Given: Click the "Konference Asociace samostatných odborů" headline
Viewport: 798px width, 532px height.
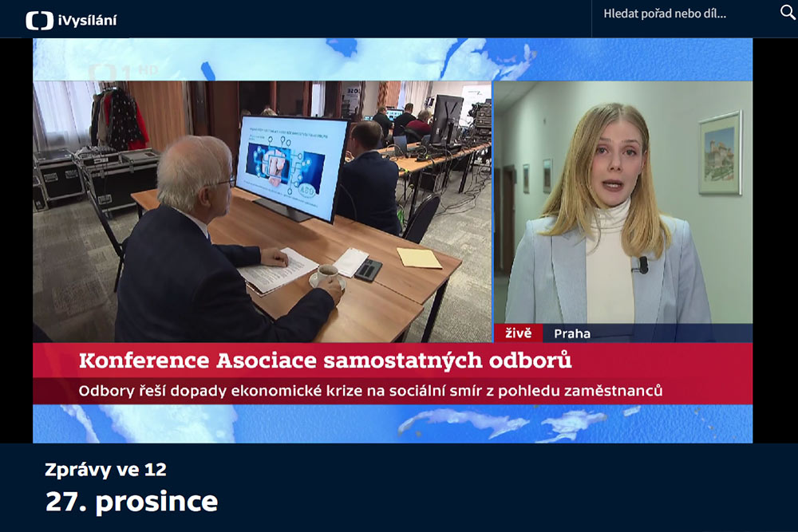Looking at the screenshot, I should 325,361.
